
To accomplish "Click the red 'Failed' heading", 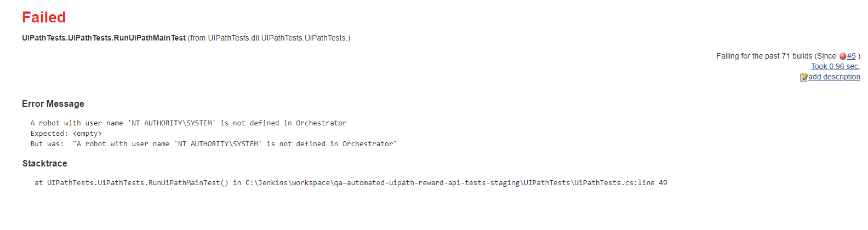I will tap(44, 18).
